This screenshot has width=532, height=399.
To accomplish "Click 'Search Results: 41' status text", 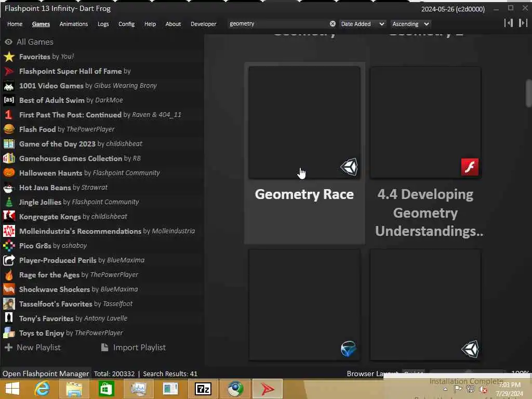I will coord(170,374).
